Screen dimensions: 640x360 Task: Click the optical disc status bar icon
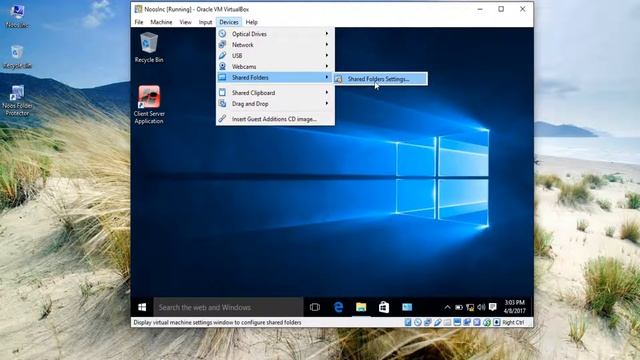[x=418, y=322]
